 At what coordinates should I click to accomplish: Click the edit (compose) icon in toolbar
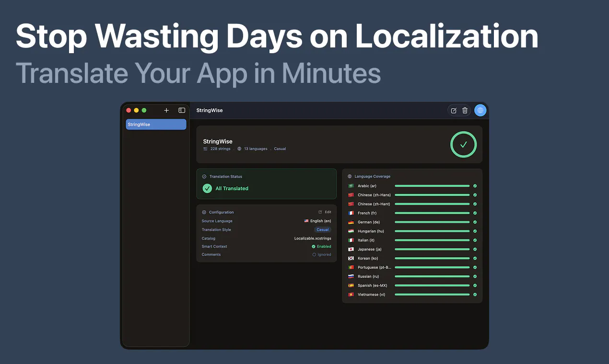[454, 111]
